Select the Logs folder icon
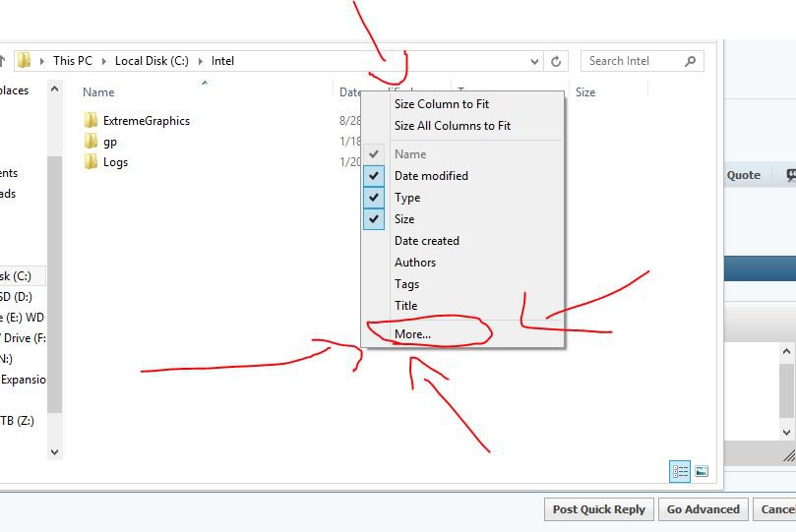Viewport: 796px width, 532px height. (x=92, y=162)
